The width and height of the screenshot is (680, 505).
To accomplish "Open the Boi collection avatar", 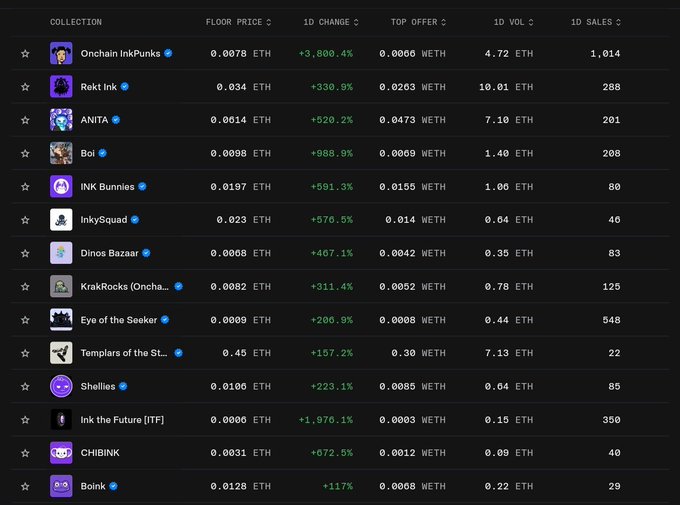I will point(61,153).
